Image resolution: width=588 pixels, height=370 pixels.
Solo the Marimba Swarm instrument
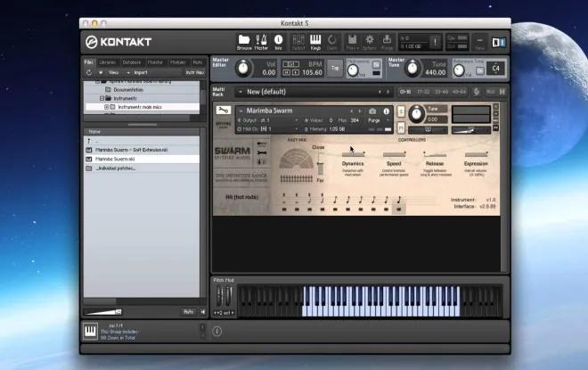pos(401,111)
